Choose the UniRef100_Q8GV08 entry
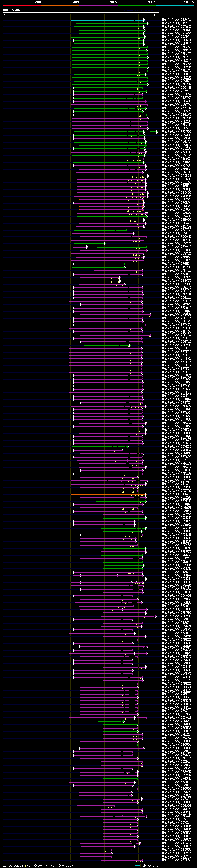Image resolution: width=197 pixels, height=868 pixels. pos(177,104)
